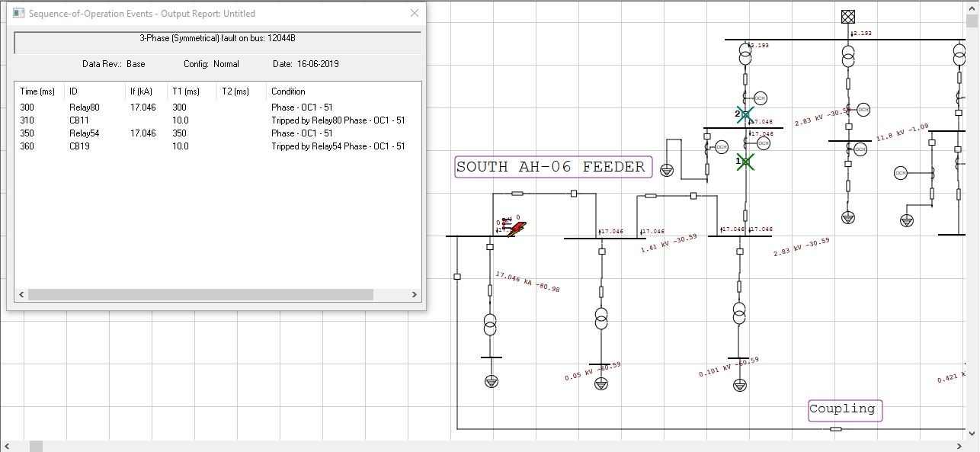The width and height of the screenshot is (980, 452).
Task: Click the Coupling tie breaker on the bottom line
Action: [836, 429]
